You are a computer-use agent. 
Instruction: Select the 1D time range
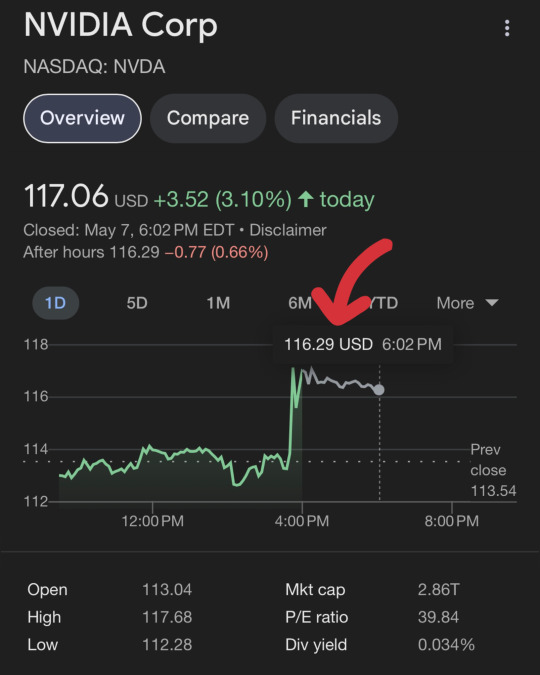[x=56, y=303]
